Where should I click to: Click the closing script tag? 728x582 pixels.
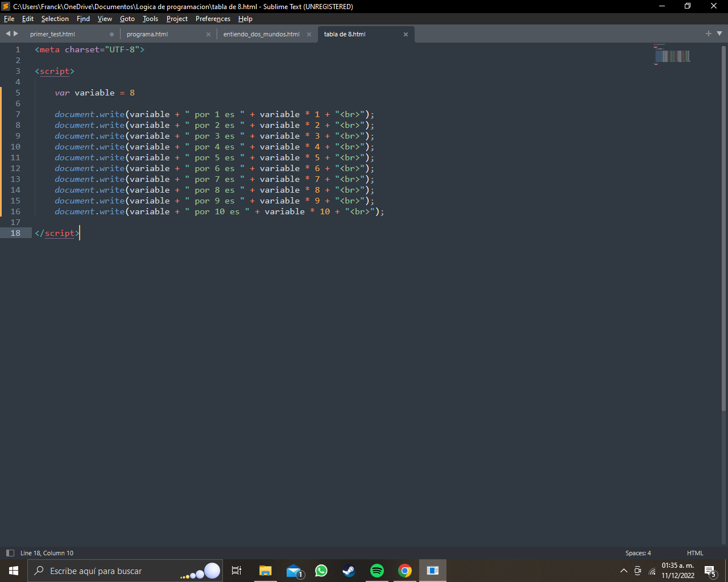57,233
